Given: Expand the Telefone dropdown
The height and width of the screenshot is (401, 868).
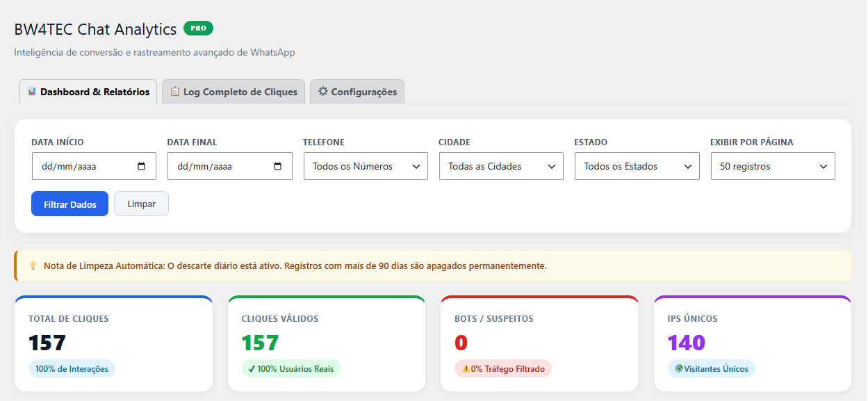Looking at the screenshot, I should click(366, 166).
